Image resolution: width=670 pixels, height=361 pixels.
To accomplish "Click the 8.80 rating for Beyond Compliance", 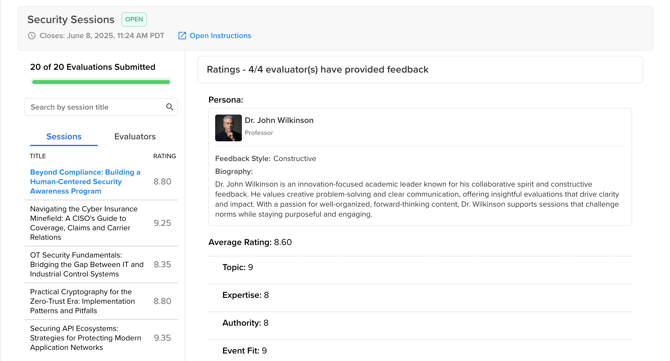I will (x=162, y=182).
